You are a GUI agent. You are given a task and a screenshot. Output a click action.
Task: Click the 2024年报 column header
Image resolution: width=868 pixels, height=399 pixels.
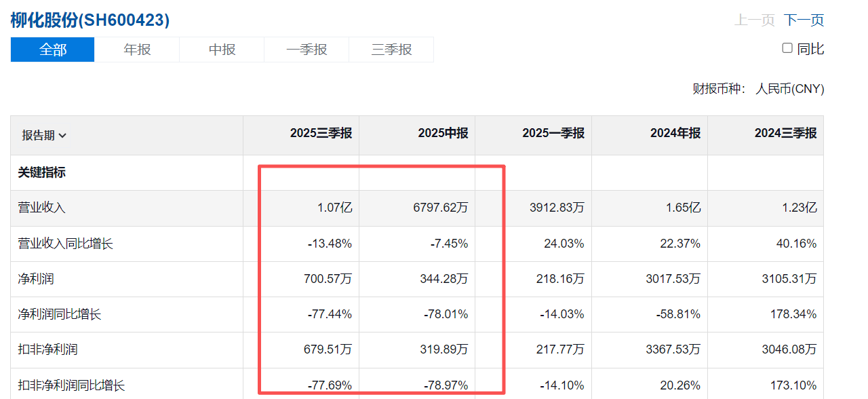[x=675, y=134]
